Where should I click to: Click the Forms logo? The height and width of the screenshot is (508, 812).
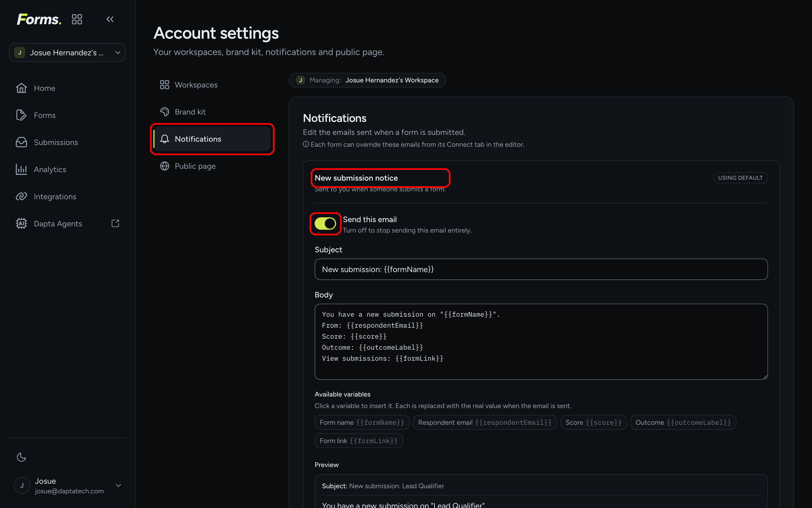[39, 19]
